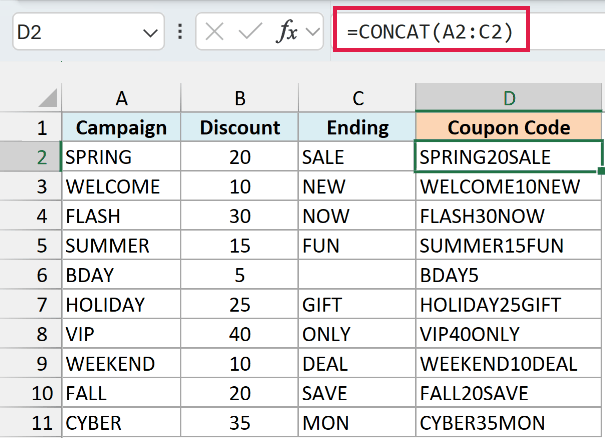Select row 1 header
Image resolution: width=605 pixels, height=438 pixels.
pos(30,127)
